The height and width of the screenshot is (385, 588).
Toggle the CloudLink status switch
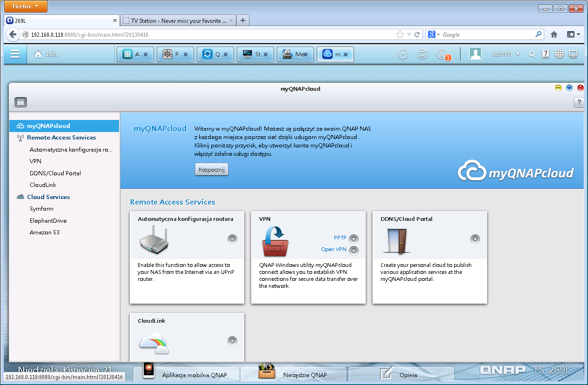tap(232, 341)
